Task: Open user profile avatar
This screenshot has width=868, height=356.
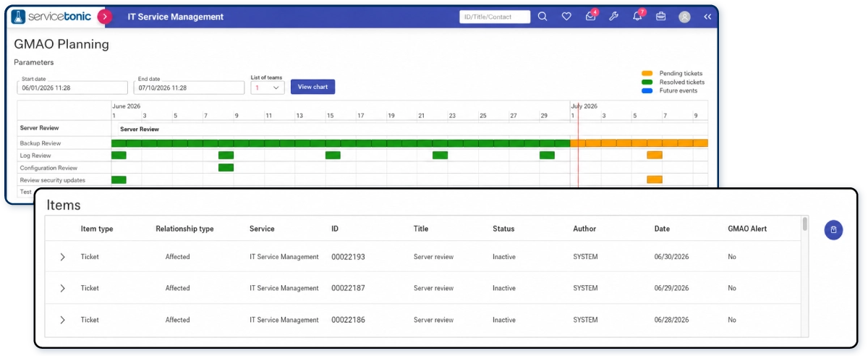Action: coord(684,17)
